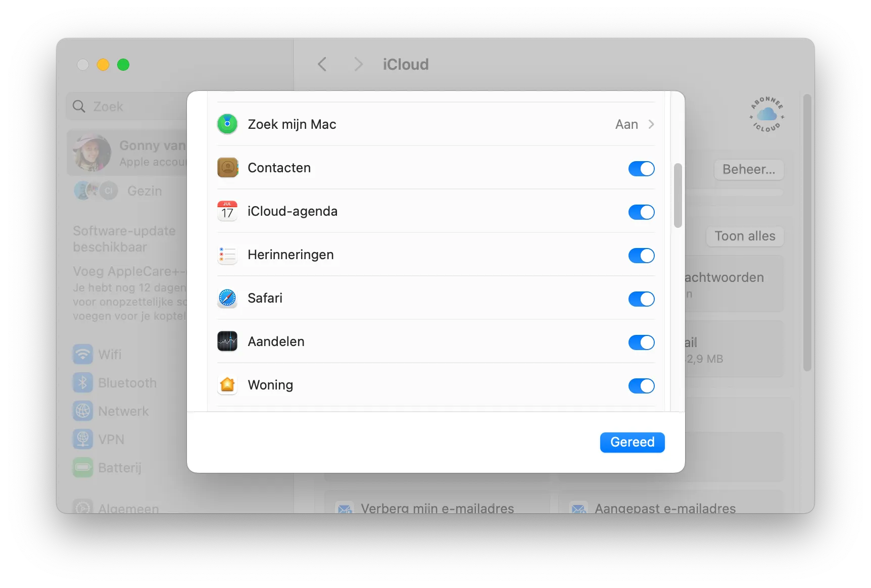Open Software-update beschikbaar notice
Viewport: 871px width, 588px height.
[124, 239]
